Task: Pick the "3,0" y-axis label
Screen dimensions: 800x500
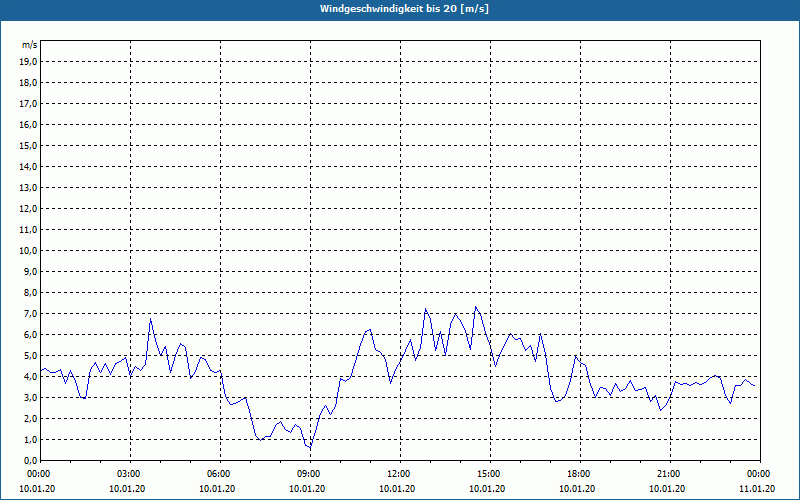Action: (x=30, y=397)
